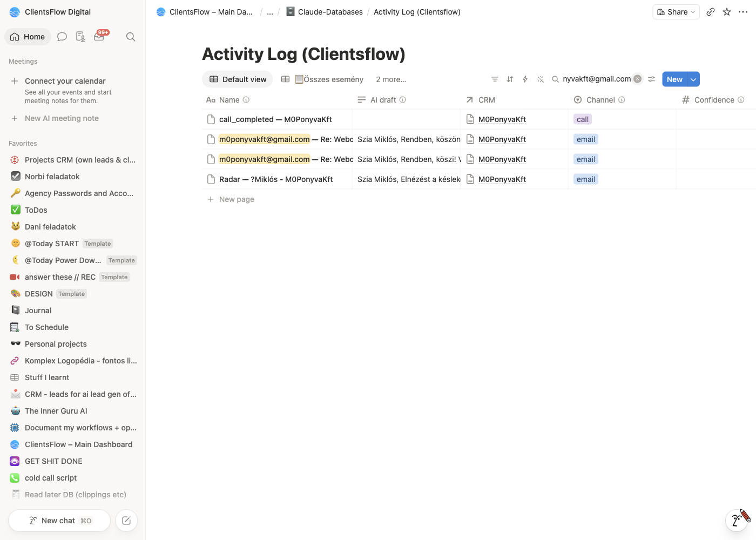Open page icon of the Radar row

tap(211, 179)
